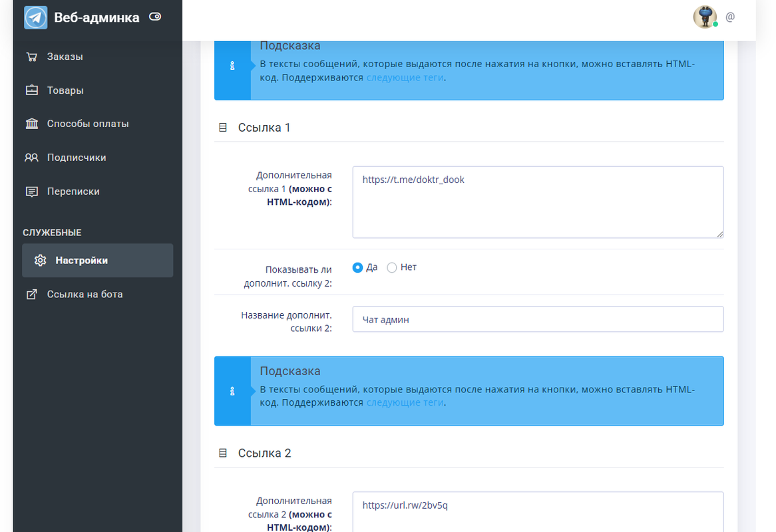776x532 pixels.
Task: Click the СЛУЖЕБНЫЕ sidebar heading
Action: (52, 233)
